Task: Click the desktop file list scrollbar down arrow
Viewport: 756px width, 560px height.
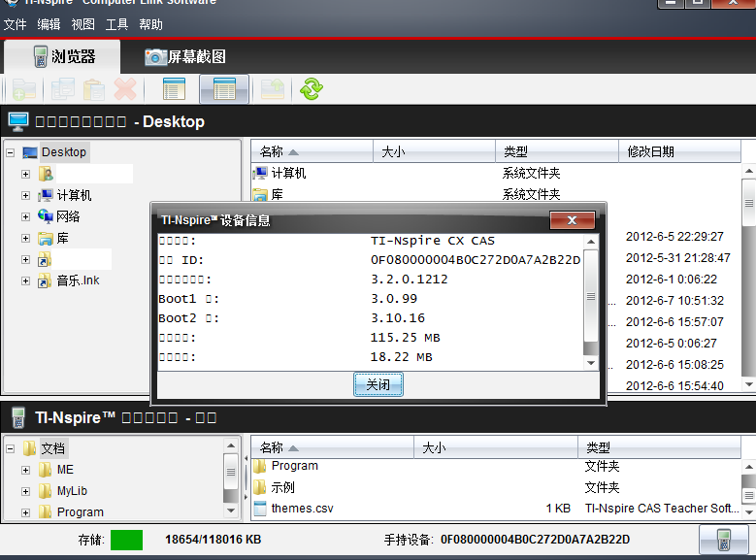Action: pos(749,384)
